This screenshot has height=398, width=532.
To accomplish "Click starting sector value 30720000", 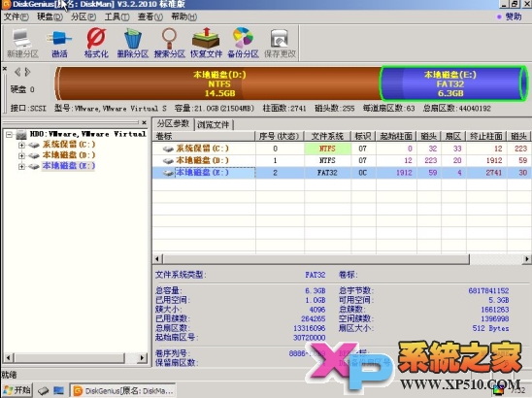I will 309,338.
